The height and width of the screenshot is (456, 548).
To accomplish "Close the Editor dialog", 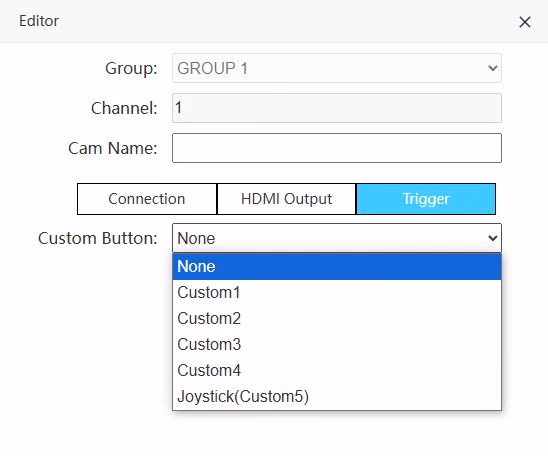I will pyautogui.click(x=525, y=22).
